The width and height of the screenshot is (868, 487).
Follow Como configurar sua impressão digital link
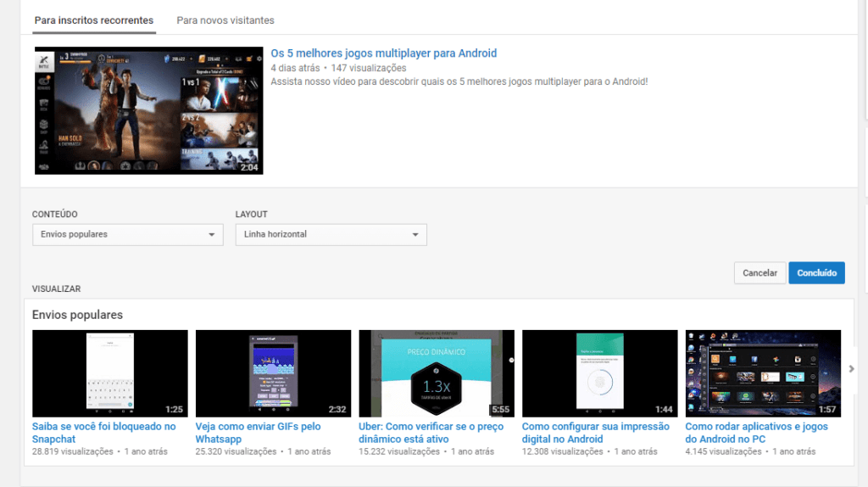point(596,433)
